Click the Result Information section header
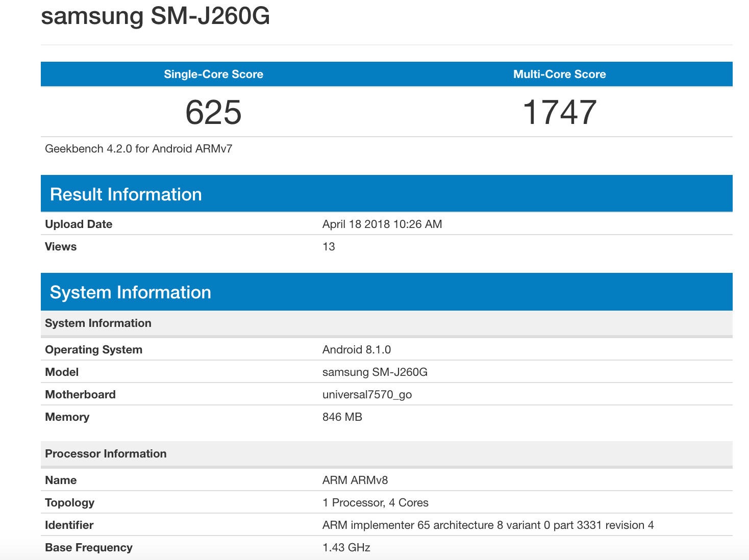The width and height of the screenshot is (749, 560). click(126, 194)
